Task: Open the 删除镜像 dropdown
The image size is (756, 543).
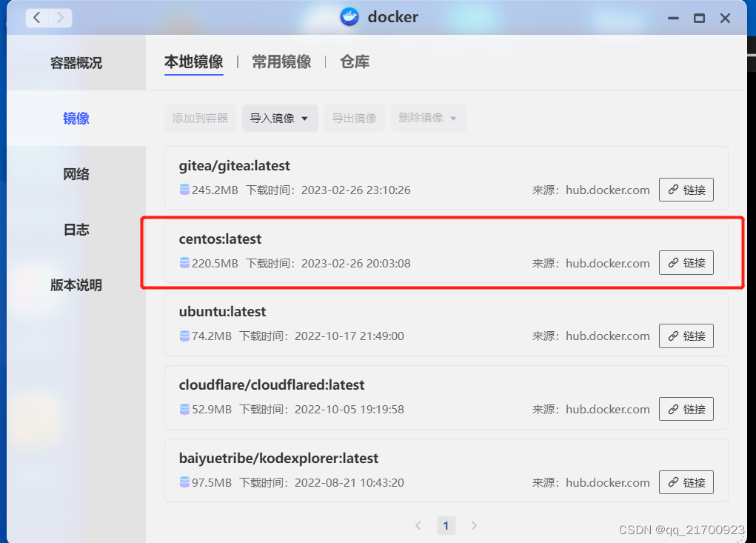Action: click(428, 118)
